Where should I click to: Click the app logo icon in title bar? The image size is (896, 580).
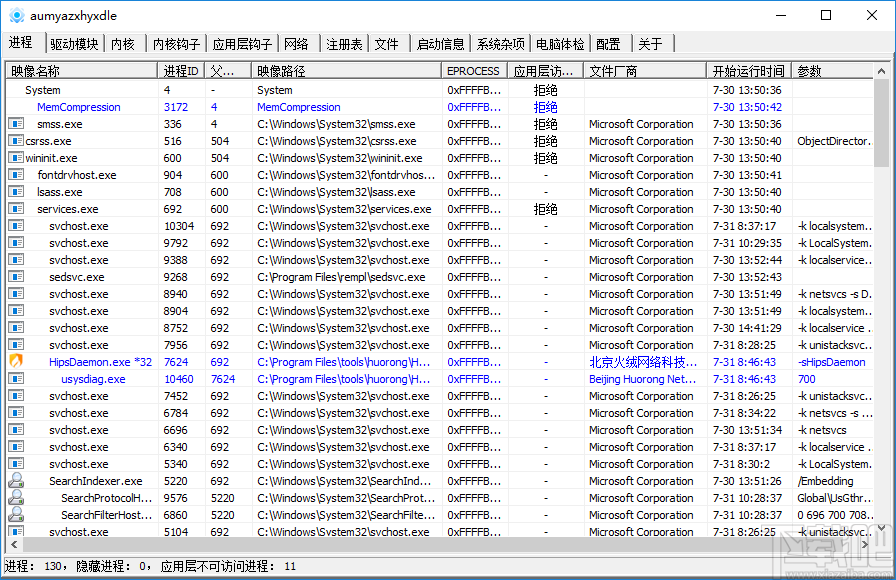click(x=17, y=15)
